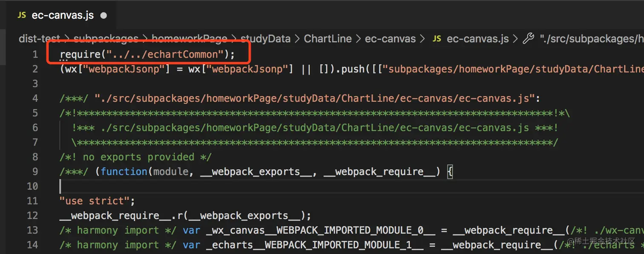Screen dimensions: 644x254
Task: Click the require keyword on line 1
Action: click(80, 55)
